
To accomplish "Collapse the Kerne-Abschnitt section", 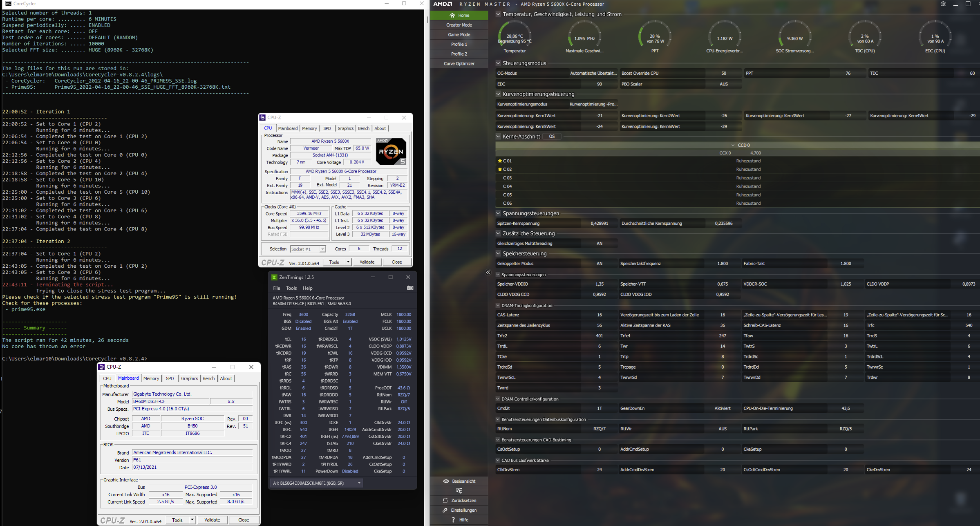I will (498, 137).
